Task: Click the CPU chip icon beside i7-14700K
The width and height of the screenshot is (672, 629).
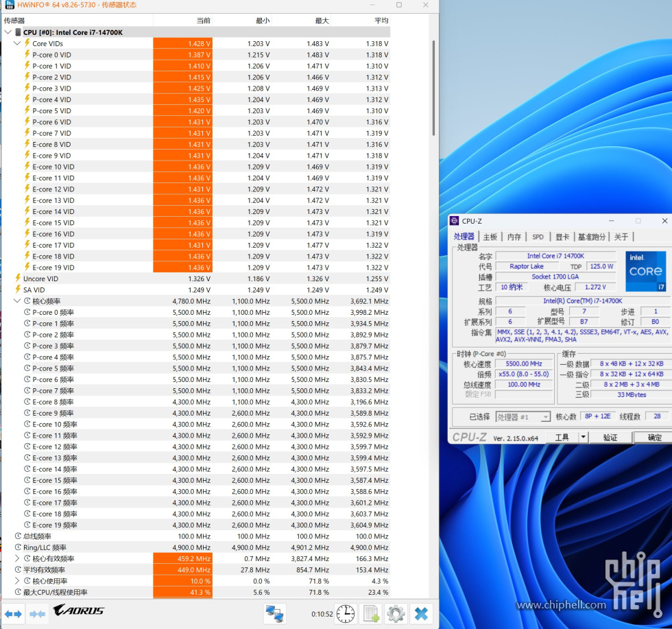Action: tap(18, 32)
